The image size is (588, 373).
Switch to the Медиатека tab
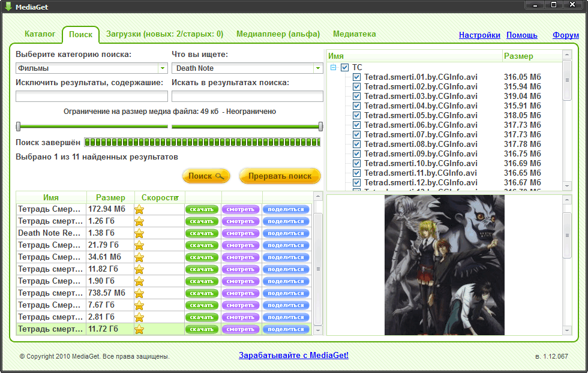(355, 34)
